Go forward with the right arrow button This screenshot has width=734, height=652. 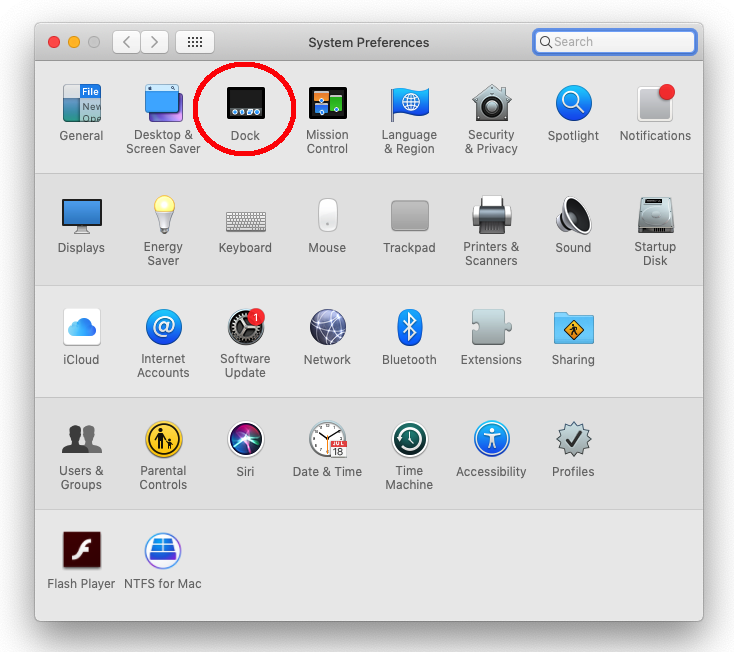click(154, 42)
